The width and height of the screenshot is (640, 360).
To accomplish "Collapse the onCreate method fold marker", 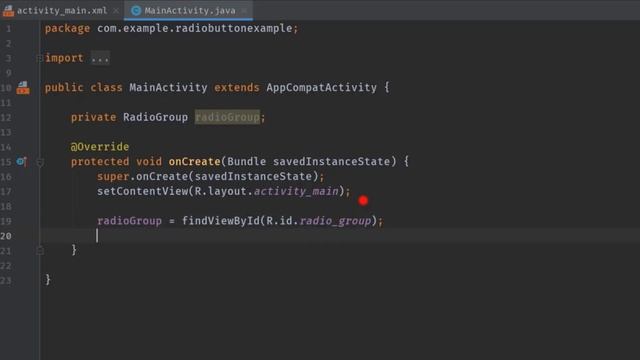I will (40, 162).
